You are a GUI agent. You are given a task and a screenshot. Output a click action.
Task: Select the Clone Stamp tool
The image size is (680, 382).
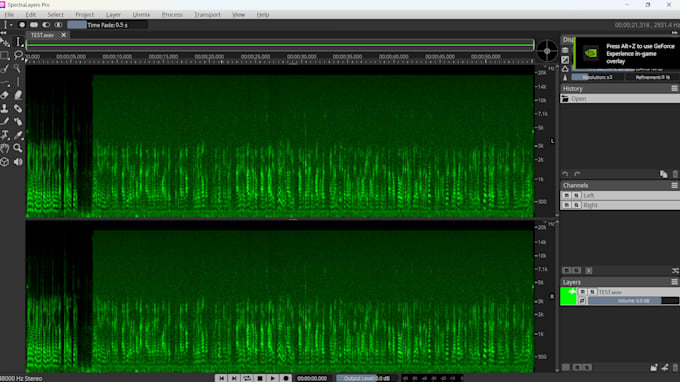coord(5,108)
